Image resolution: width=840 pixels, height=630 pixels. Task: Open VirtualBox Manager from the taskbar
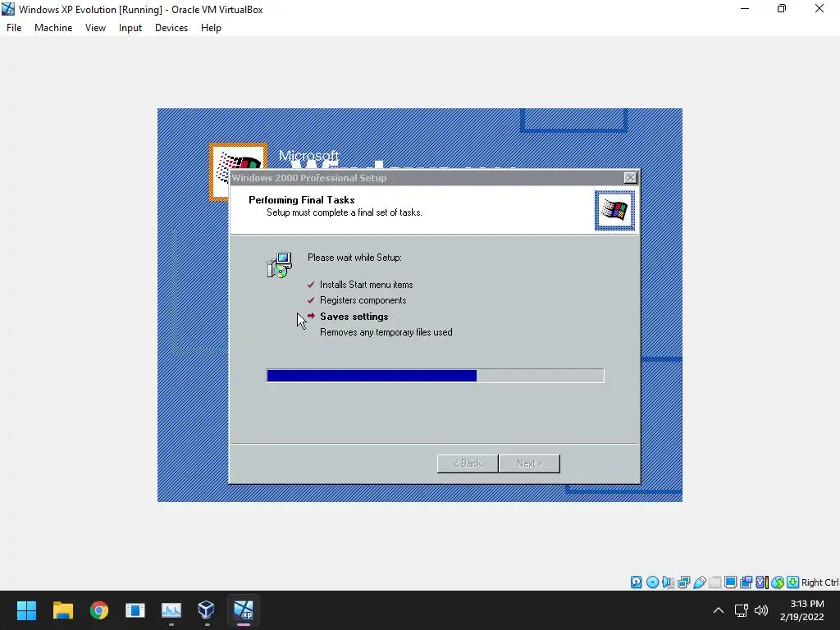tap(207, 610)
